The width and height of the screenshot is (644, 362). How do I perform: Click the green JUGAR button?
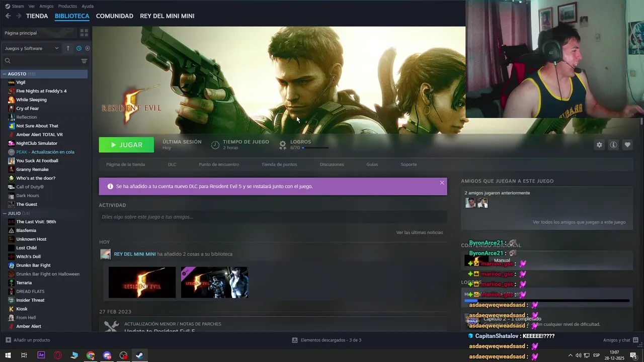(126, 145)
